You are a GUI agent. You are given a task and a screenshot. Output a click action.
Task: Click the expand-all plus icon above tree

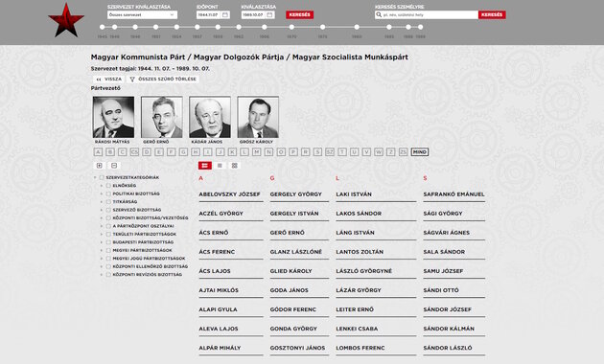(100, 166)
